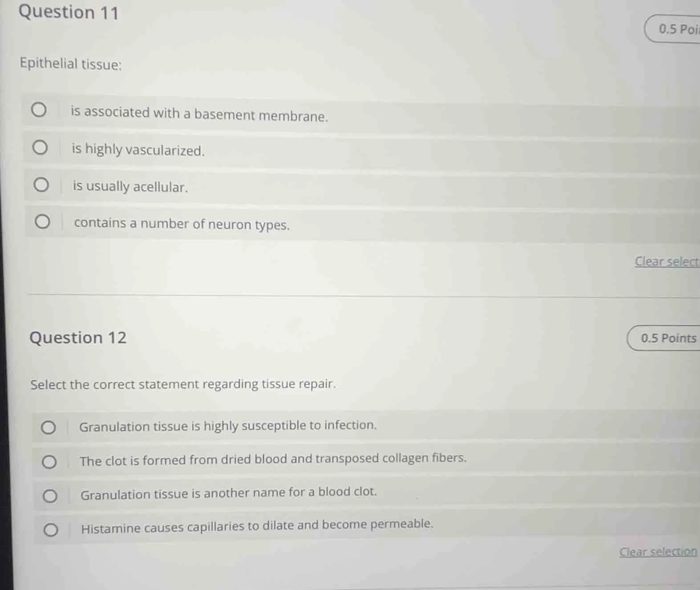Click "Clear select" link under Question 11
This screenshot has width=700, height=590.
point(667,262)
